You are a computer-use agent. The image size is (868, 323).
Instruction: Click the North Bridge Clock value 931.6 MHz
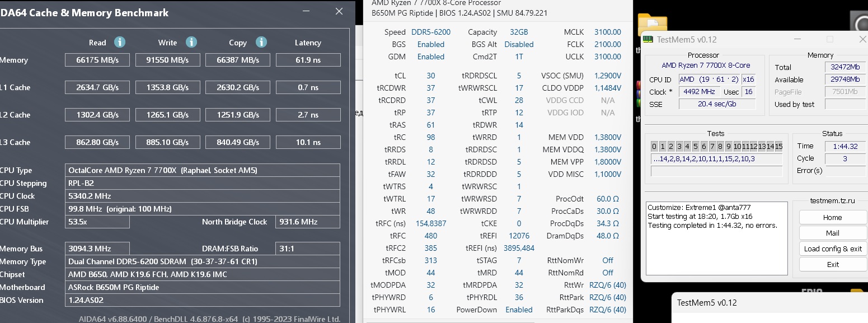(308, 222)
